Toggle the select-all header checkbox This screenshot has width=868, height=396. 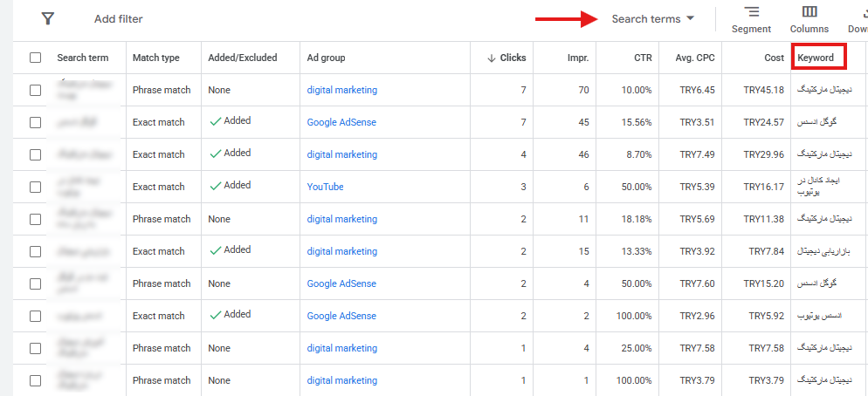click(x=36, y=58)
